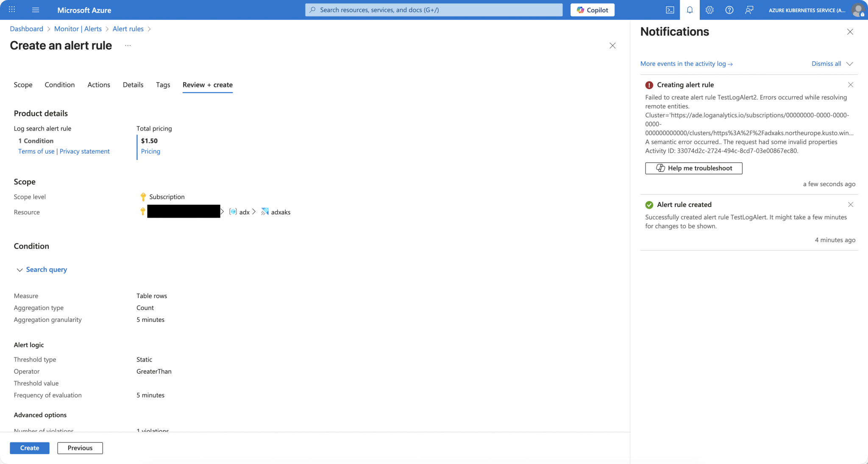Open the Copilot button
This screenshot has width=868, height=464.
click(592, 10)
